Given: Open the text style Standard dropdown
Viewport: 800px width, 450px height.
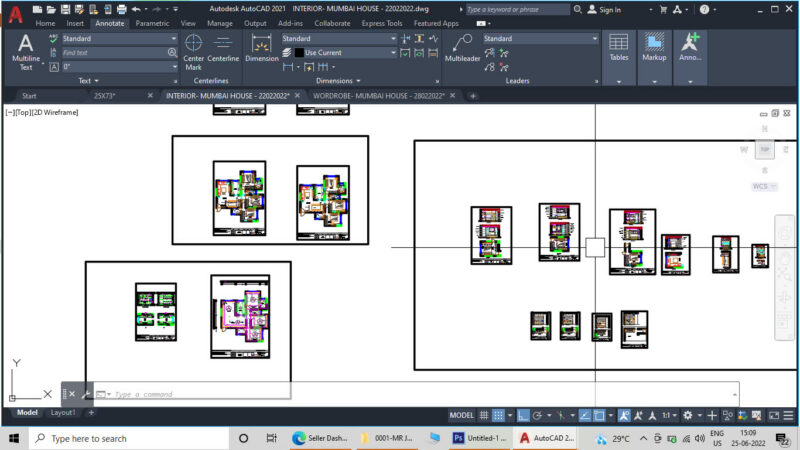Looking at the screenshot, I should pyautogui.click(x=119, y=39).
